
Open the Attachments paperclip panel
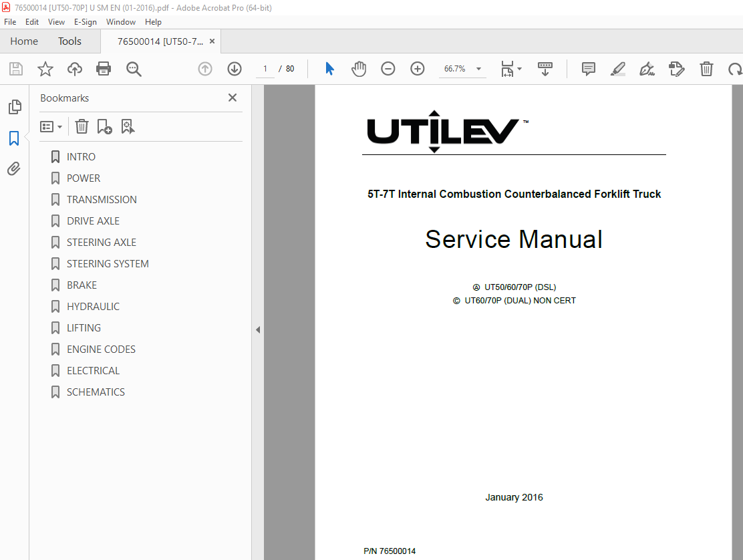tap(14, 168)
